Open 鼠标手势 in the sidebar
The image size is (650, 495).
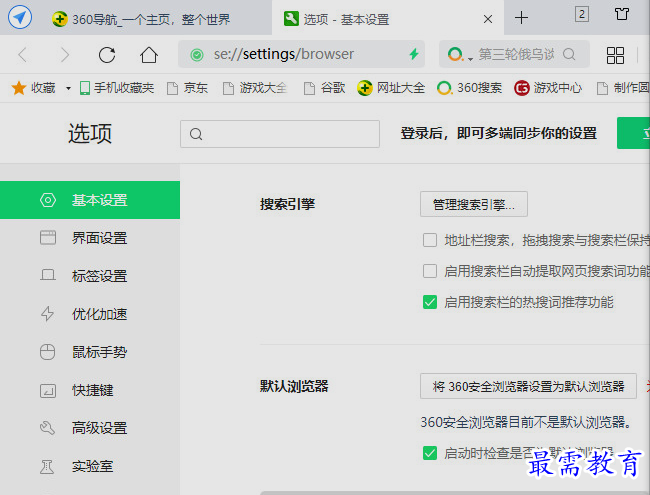click(x=90, y=352)
